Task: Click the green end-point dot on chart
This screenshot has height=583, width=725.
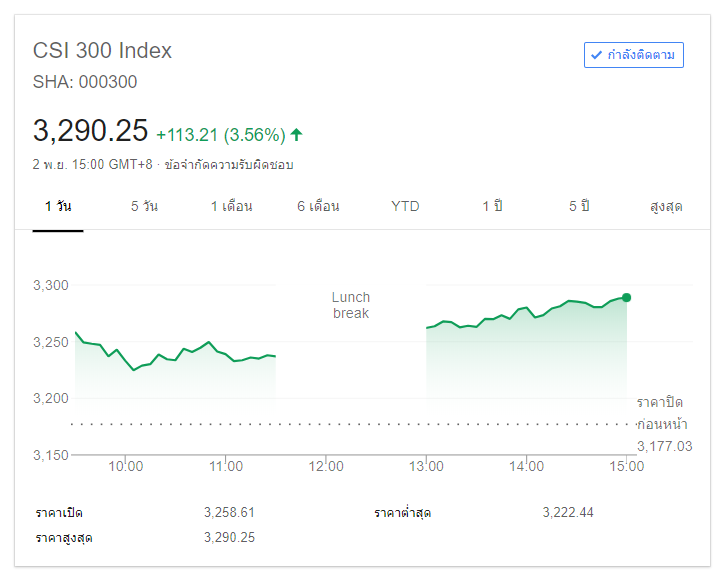Action: pyautogui.click(x=626, y=297)
